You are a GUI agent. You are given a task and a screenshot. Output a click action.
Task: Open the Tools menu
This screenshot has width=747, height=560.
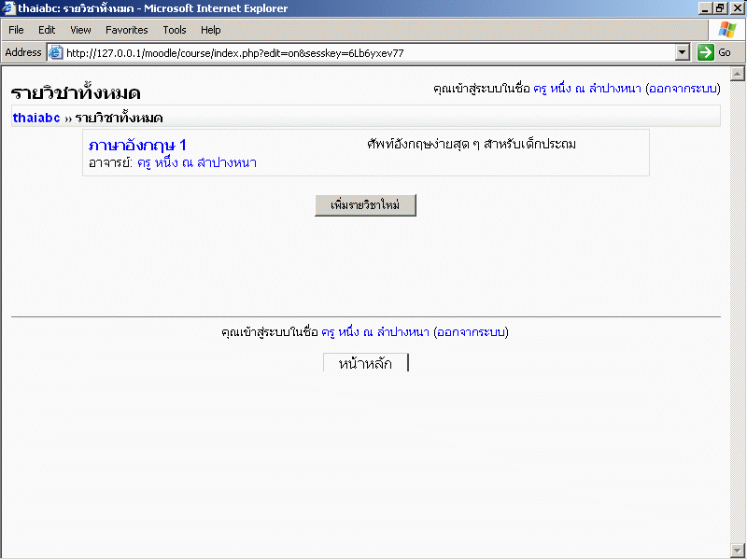(175, 30)
